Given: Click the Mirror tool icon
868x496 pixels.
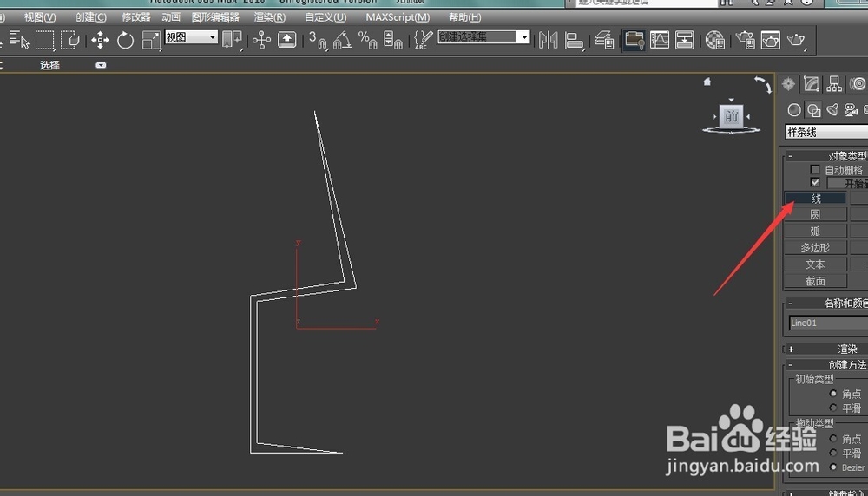Looking at the screenshot, I should pos(548,40).
